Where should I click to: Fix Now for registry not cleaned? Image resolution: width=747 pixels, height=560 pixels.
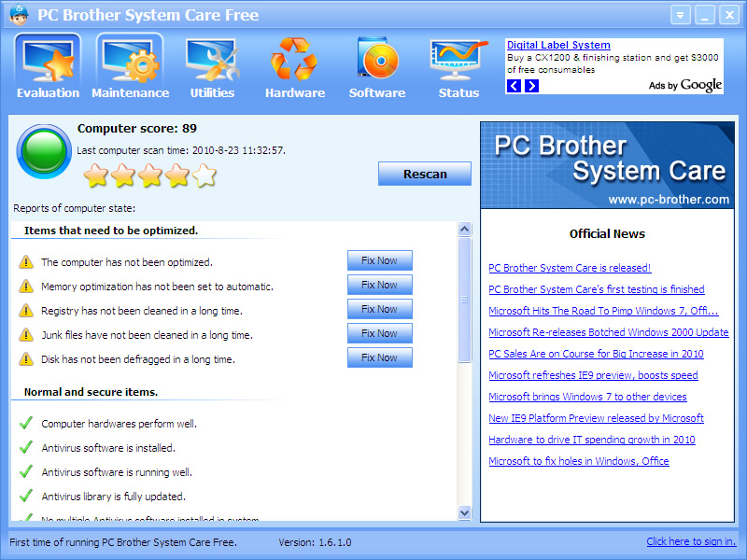click(x=380, y=309)
